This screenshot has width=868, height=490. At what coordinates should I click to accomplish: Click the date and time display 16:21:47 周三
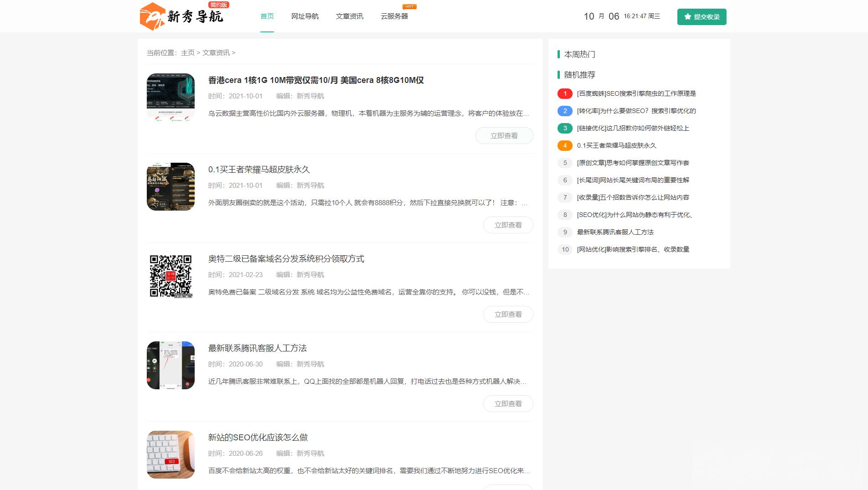(x=642, y=16)
